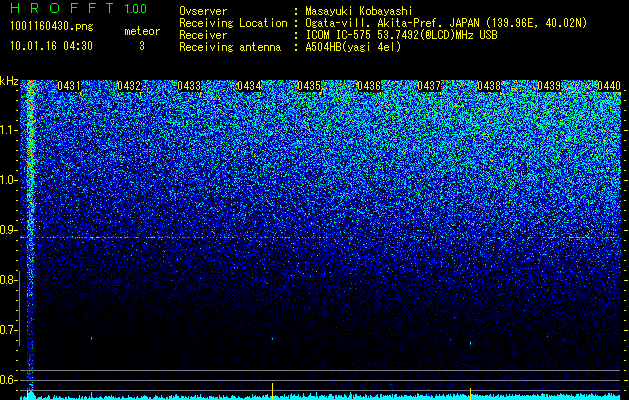Click the meteor count label
This screenshot has width=629, height=400.
point(142,31)
